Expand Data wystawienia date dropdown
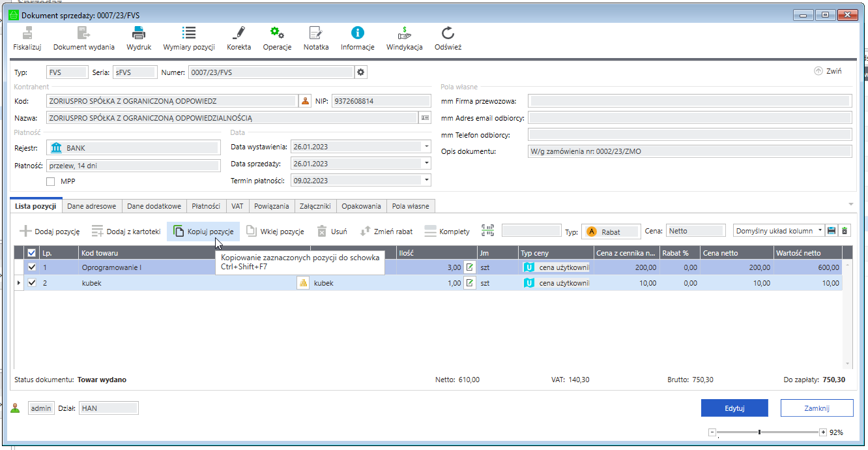The height and width of the screenshot is (450, 868). point(426,147)
